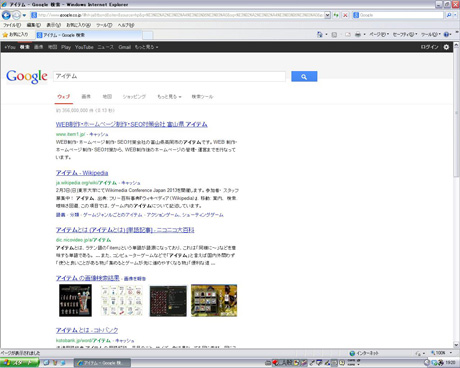Click the Google search field containing アイテム
This screenshot has width=460, height=368.
[169, 76]
